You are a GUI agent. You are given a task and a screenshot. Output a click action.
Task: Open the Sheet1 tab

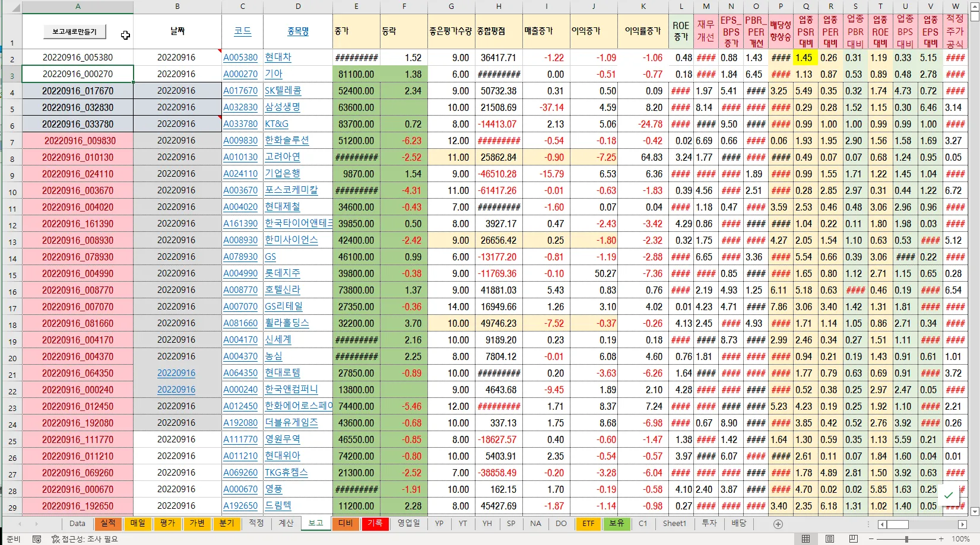[x=674, y=524]
